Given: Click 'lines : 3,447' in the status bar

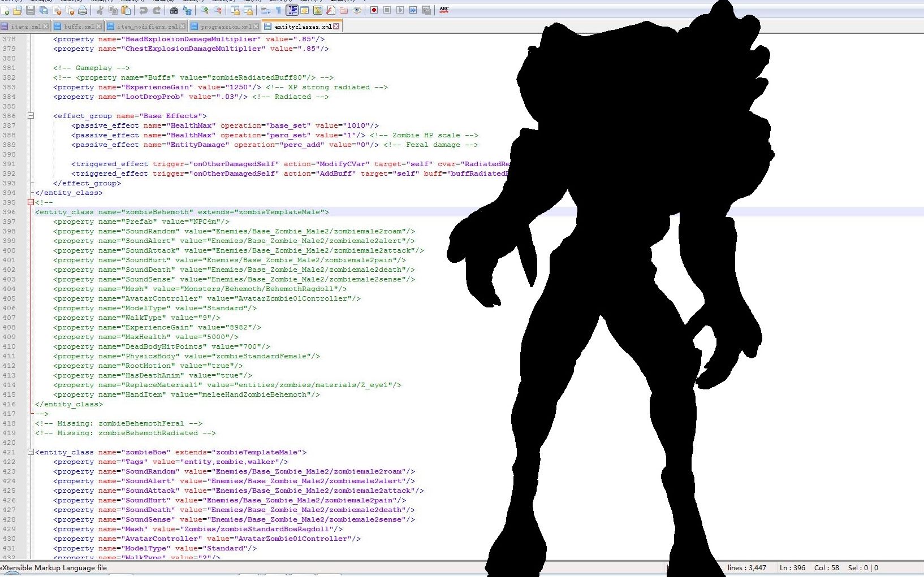Looking at the screenshot, I should pyautogui.click(x=746, y=567).
